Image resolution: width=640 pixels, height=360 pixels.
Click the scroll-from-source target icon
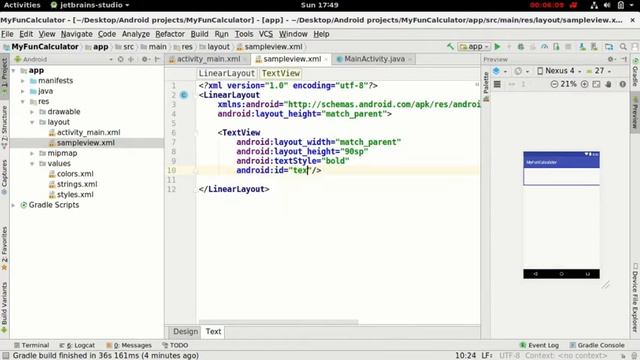120,59
